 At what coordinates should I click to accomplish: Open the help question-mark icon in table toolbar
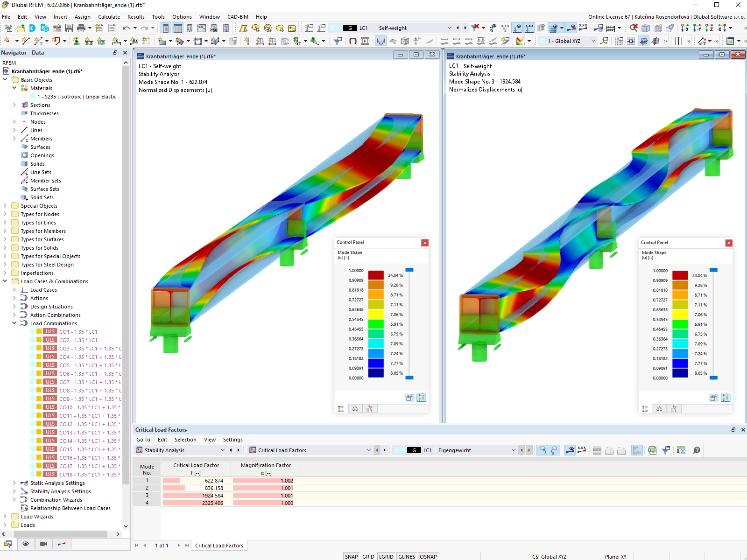[697, 450]
